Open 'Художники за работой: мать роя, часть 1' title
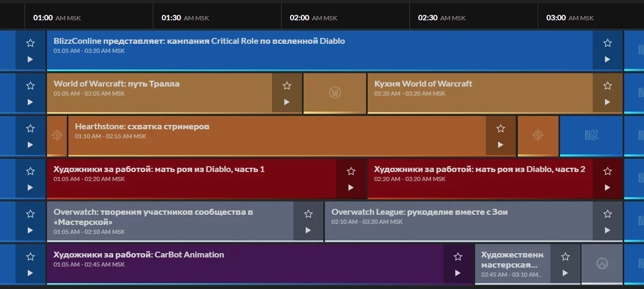Image resolution: width=644 pixels, height=289 pixels. (x=159, y=169)
